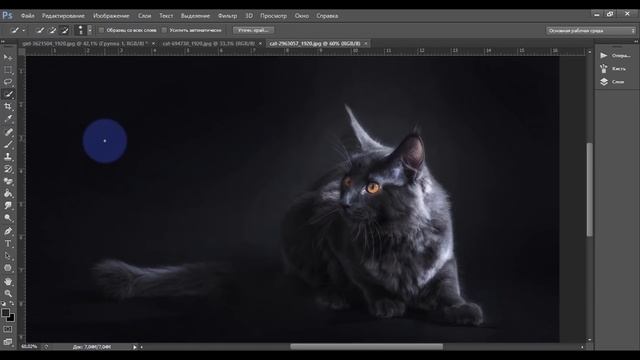640x360 pixels.
Task: Swap foreground and background colors
Action: click(x=11, y=304)
